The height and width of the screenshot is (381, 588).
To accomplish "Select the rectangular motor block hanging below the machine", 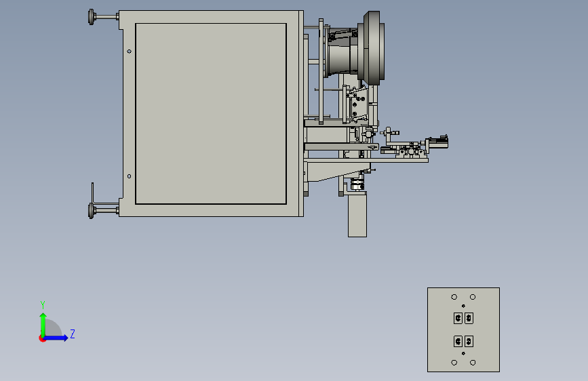I will (x=357, y=214).
